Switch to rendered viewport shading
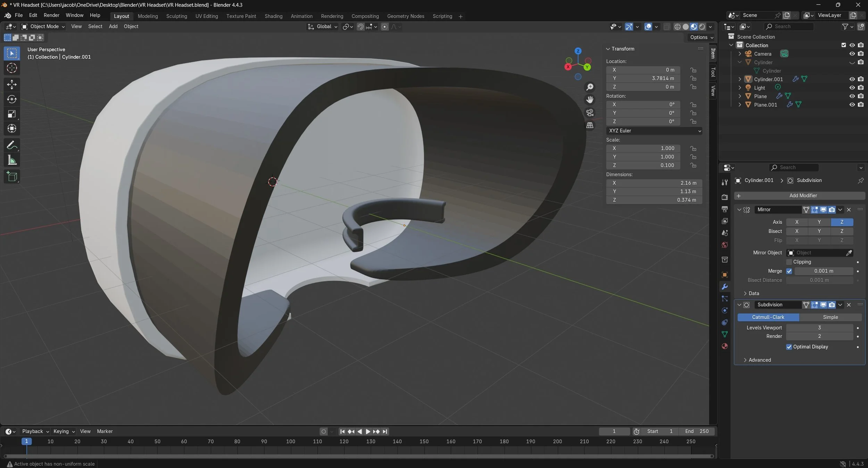This screenshot has height=468, width=868. (x=702, y=27)
